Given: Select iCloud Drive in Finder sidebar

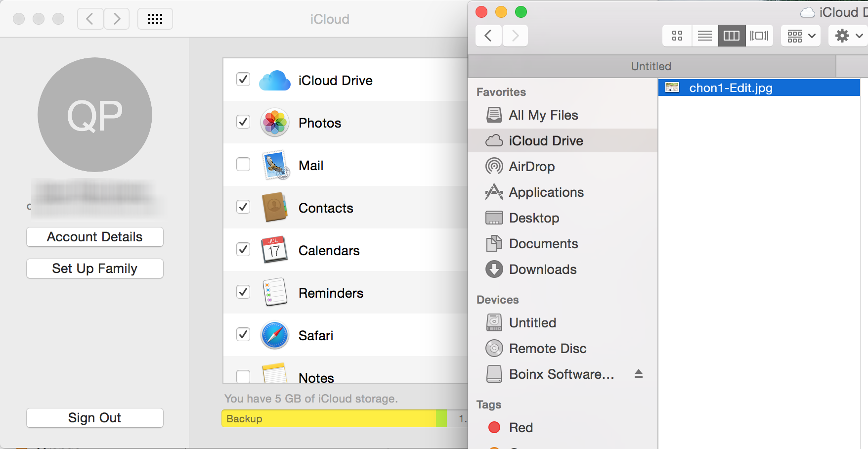Looking at the screenshot, I should click(x=563, y=141).
